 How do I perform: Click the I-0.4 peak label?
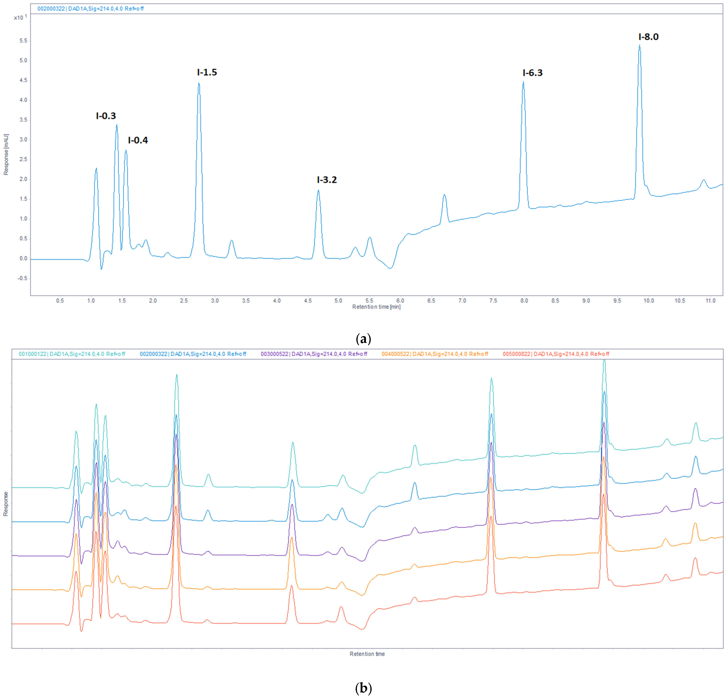tap(138, 140)
